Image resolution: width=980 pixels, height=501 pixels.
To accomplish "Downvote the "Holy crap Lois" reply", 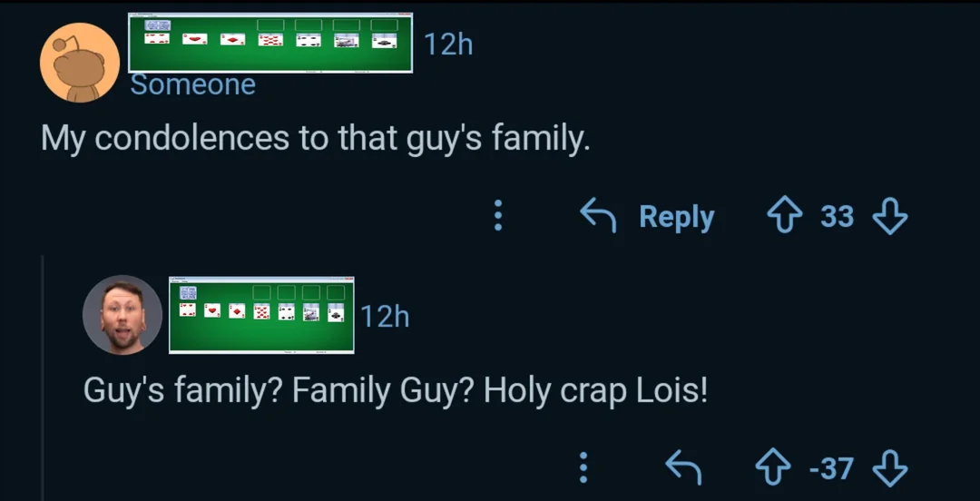I will [x=889, y=467].
